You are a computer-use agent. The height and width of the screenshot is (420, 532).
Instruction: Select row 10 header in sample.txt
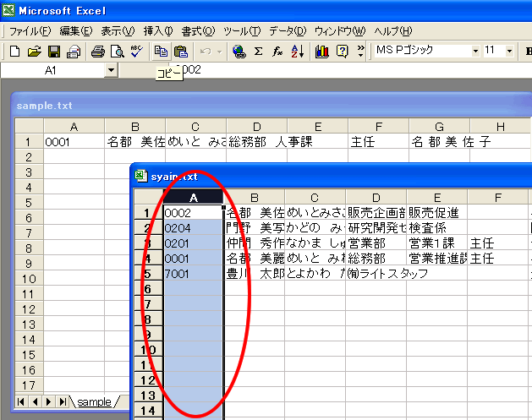[29, 279]
